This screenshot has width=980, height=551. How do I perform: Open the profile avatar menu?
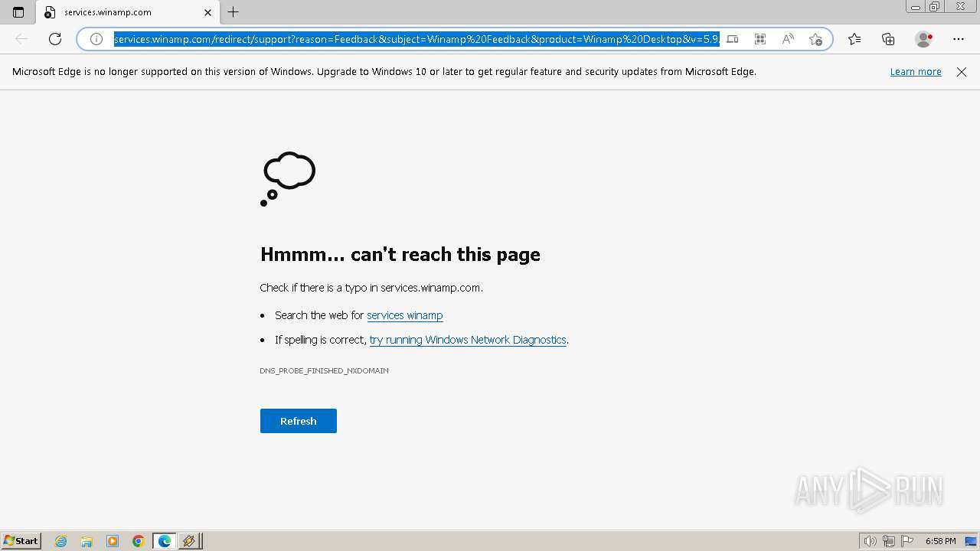point(924,39)
